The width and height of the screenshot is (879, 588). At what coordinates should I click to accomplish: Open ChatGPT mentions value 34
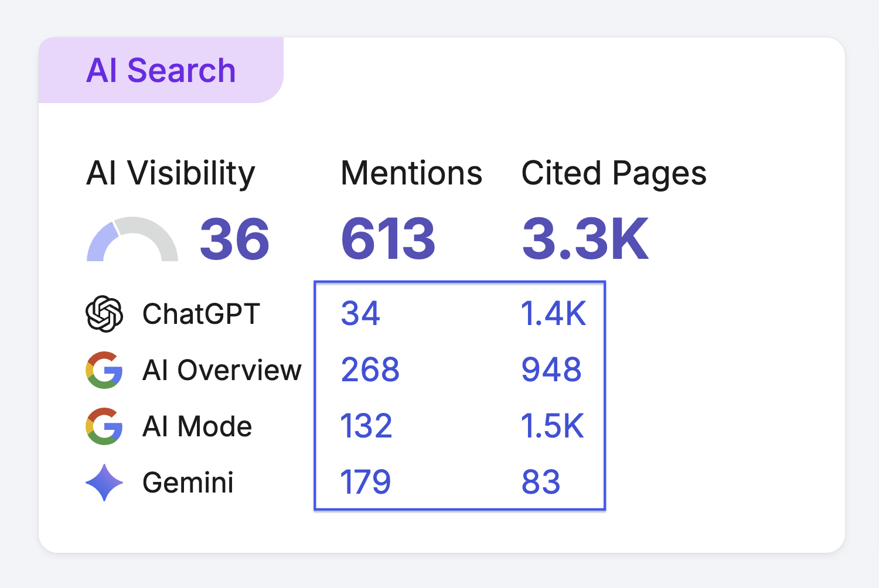[x=361, y=314]
